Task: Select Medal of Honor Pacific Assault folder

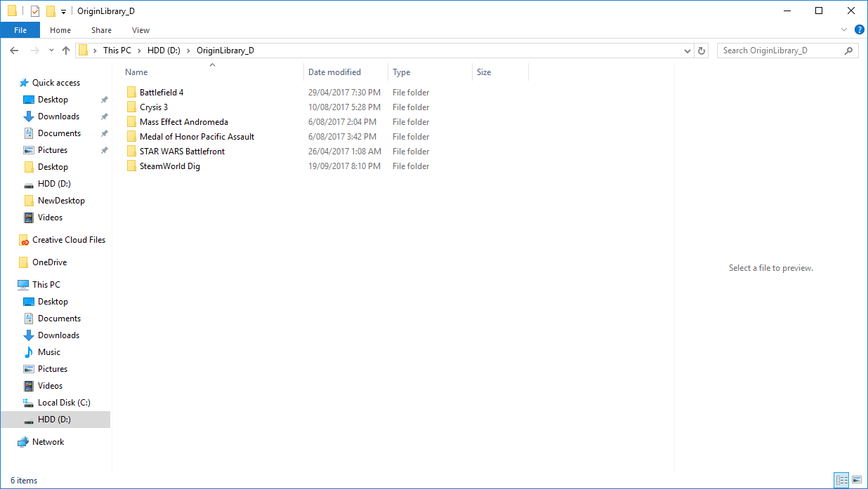Action: [x=197, y=137]
